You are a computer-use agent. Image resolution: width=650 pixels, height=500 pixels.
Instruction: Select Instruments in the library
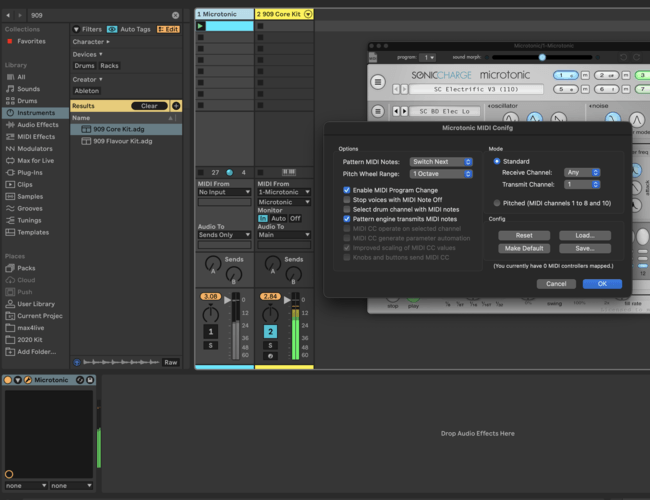(x=36, y=113)
